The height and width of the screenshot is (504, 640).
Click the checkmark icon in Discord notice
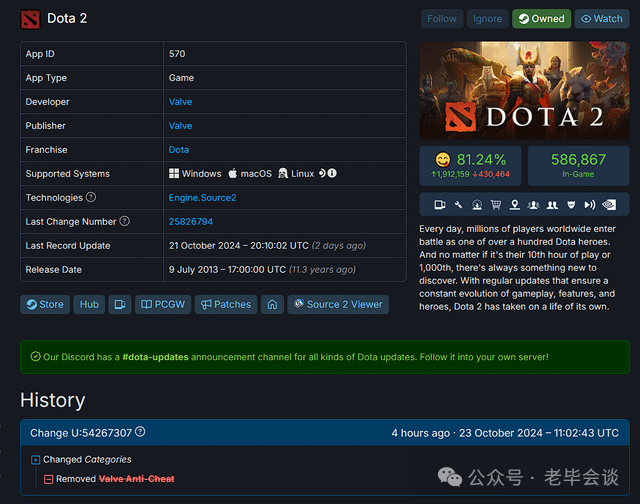pyautogui.click(x=36, y=357)
